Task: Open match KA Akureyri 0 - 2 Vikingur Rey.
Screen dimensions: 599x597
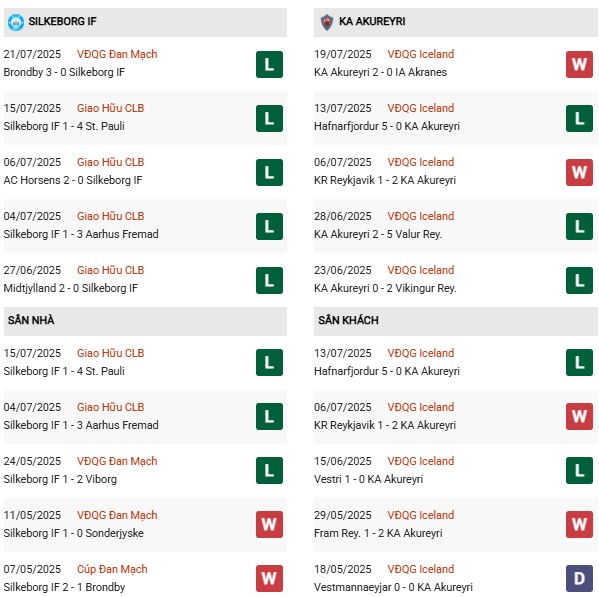Action: (385, 288)
